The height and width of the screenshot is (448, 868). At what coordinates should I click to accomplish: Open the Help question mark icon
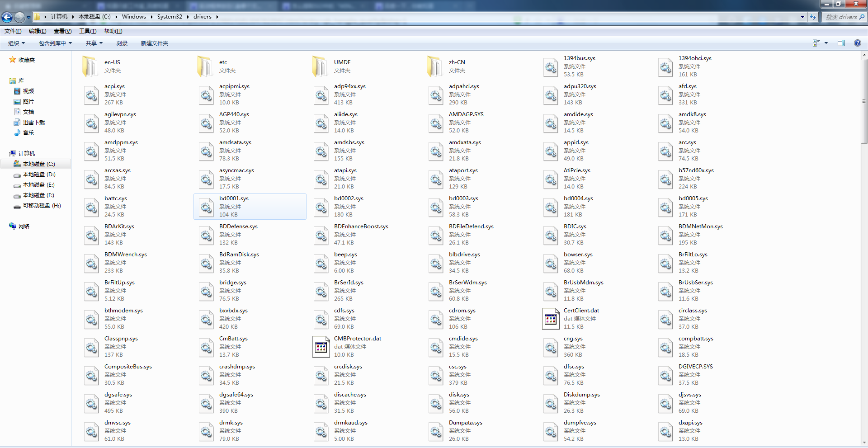coord(857,43)
